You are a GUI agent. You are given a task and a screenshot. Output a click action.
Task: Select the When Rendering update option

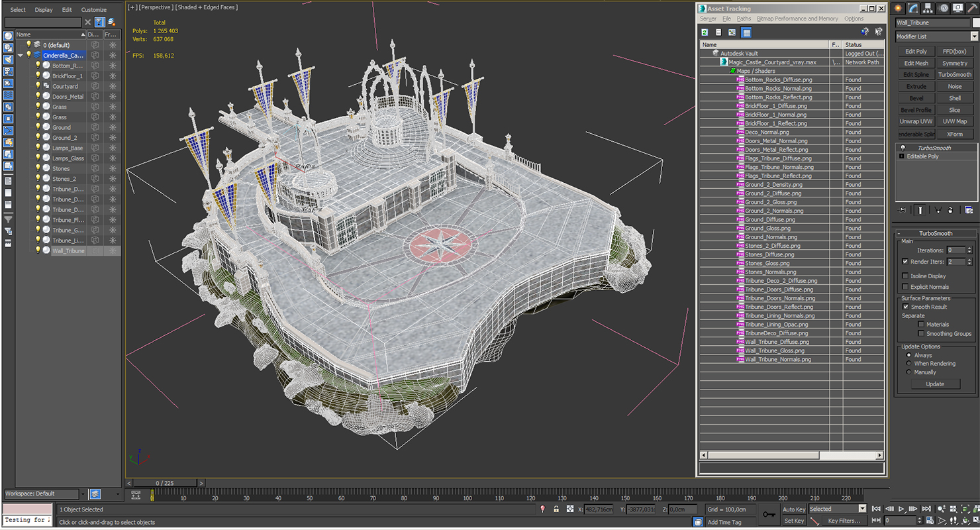coord(908,364)
